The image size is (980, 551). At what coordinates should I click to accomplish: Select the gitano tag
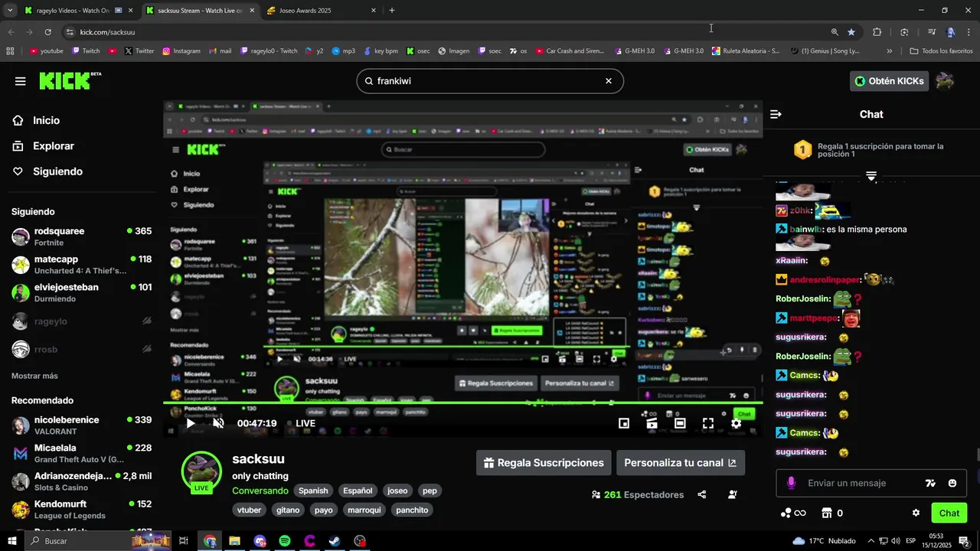(x=288, y=510)
